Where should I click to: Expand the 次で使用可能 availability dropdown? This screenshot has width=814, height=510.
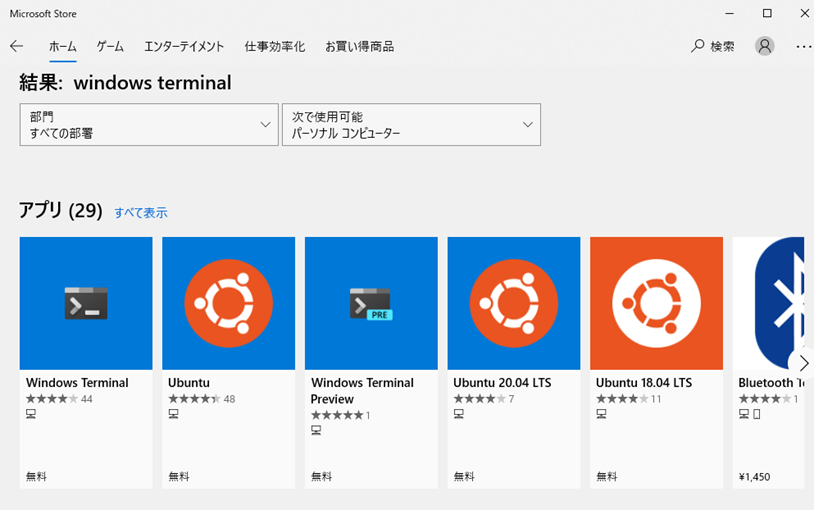(411, 125)
